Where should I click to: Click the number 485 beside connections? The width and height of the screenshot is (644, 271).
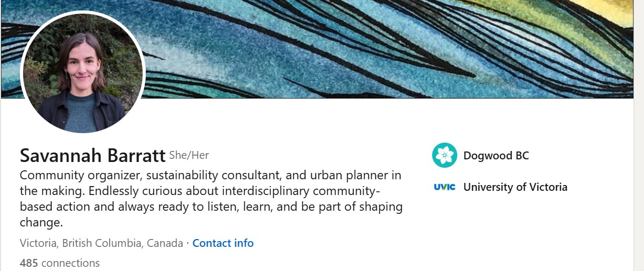point(29,263)
